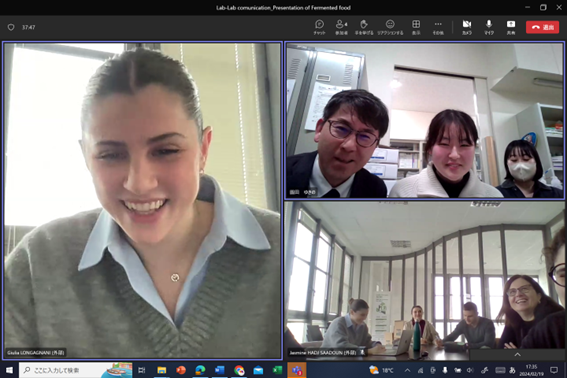Open the view layout grid options

pyautogui.click(x=416, y=27)
